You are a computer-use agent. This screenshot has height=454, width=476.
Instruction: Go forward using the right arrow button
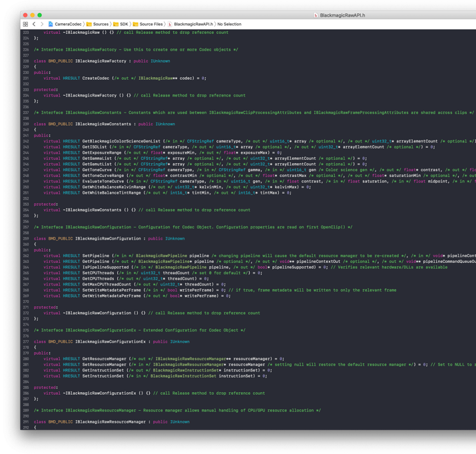click(42, 24)
